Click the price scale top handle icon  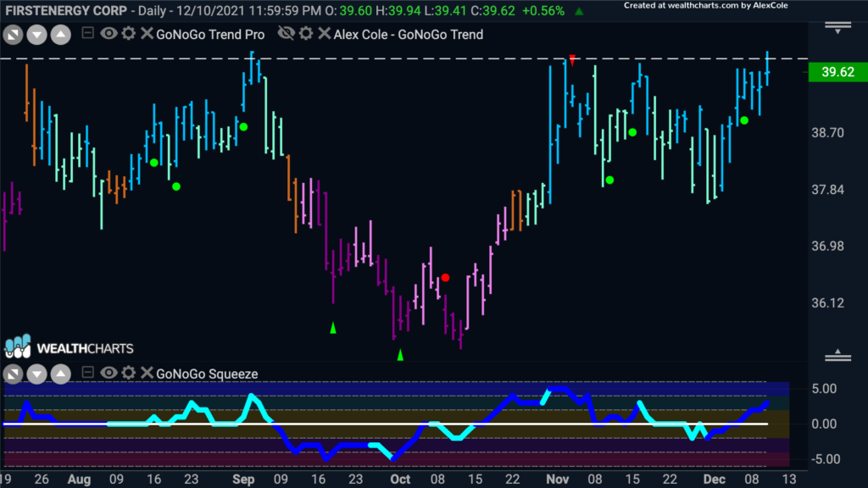coord(838,28)
